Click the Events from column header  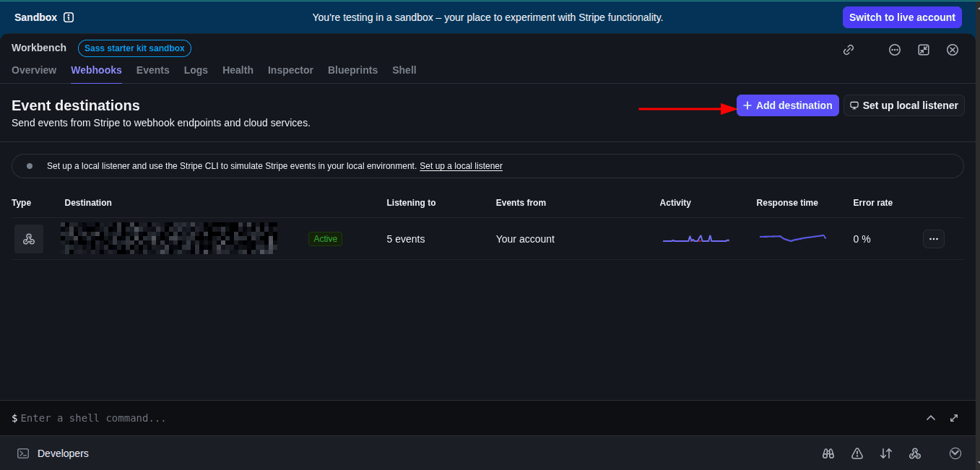point(521,203)
